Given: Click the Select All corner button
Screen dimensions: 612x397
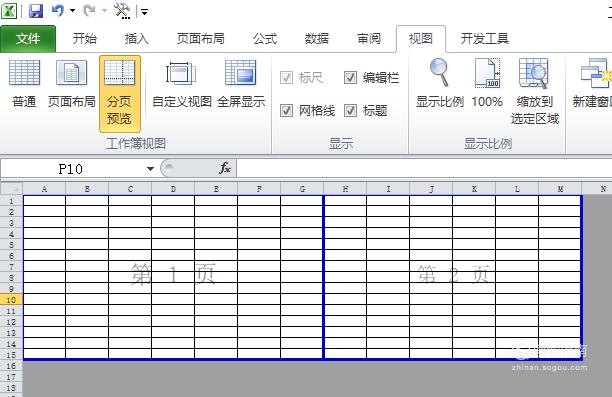Looking at the screenshot, I should [x=11, y=189].
